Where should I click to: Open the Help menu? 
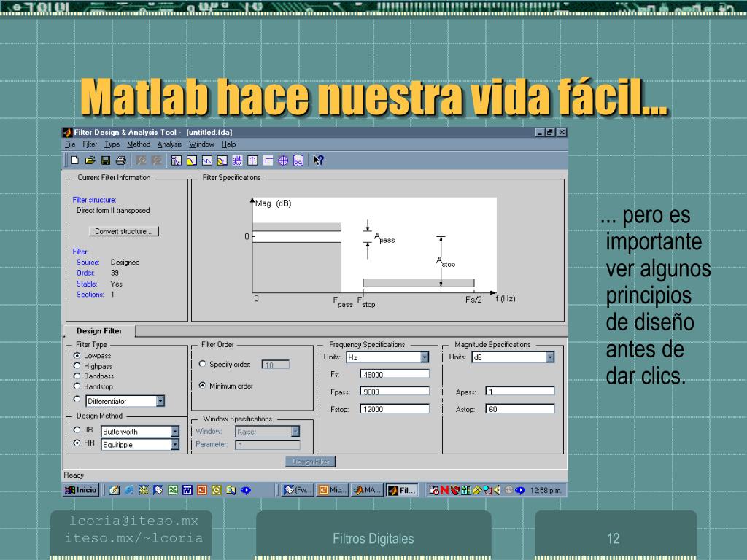[228, 144]
